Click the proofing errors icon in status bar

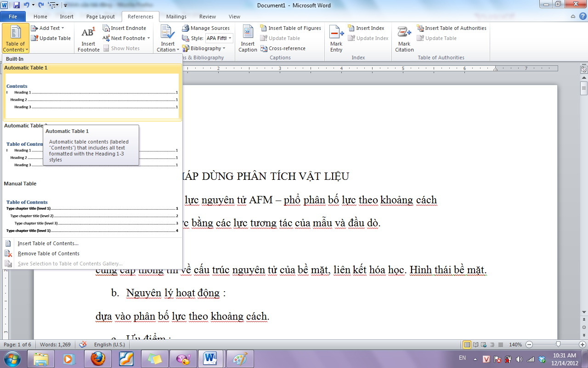click(83, 345)
